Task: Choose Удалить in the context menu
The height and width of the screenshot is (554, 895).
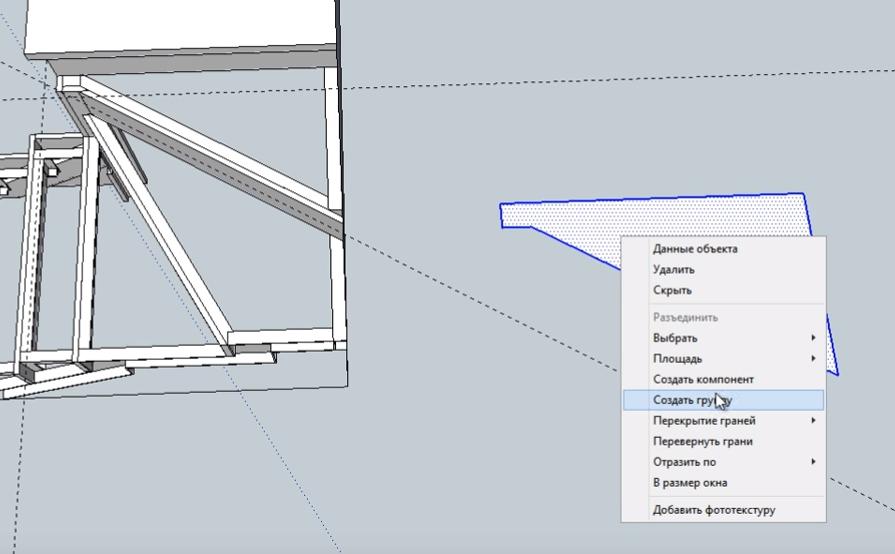Action: click(x=673, y=270)
